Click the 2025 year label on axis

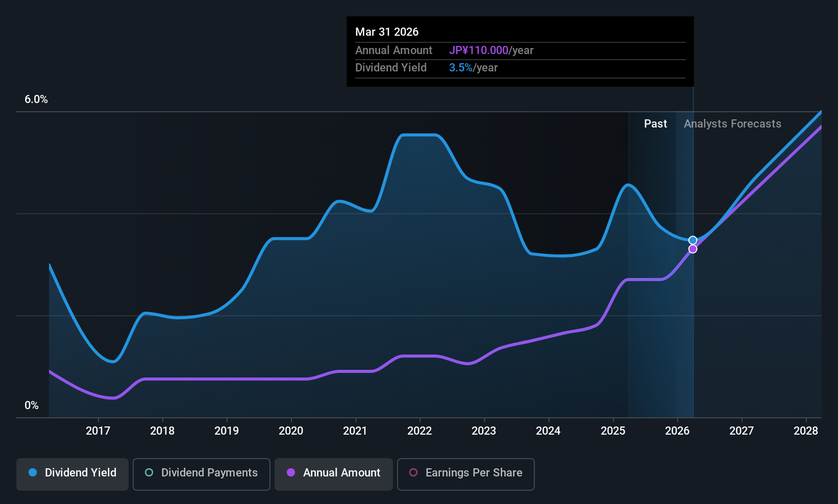(613, 431)
